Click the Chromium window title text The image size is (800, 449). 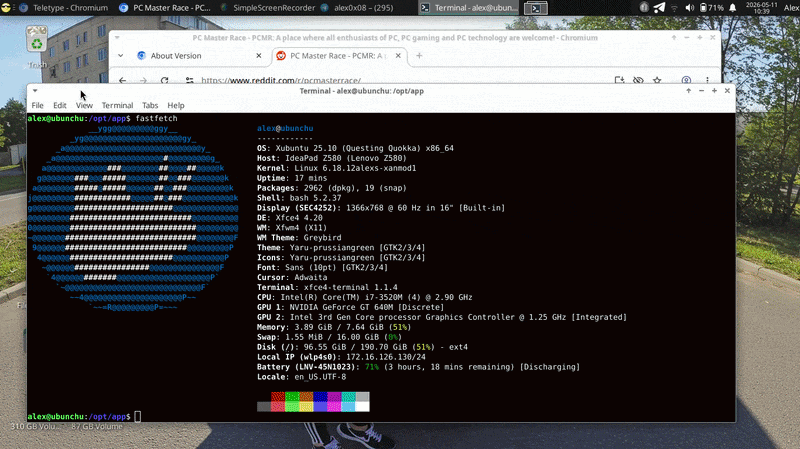[395, 38]
